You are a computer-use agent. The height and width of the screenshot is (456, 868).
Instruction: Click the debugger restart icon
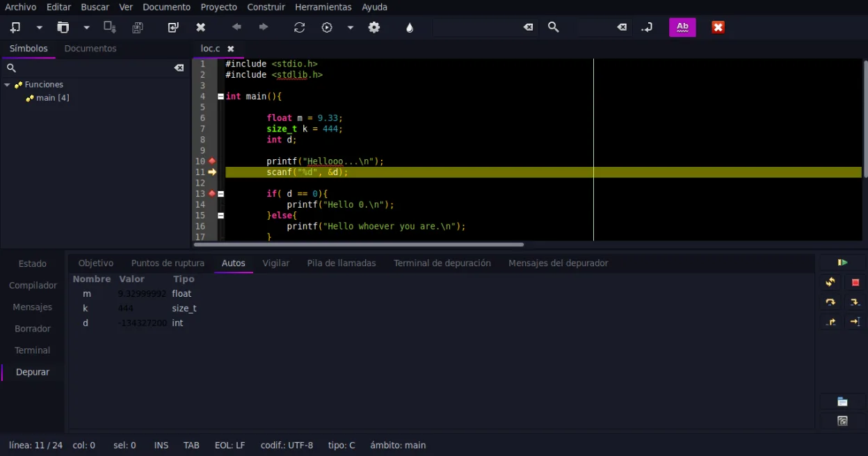point(830,282)
